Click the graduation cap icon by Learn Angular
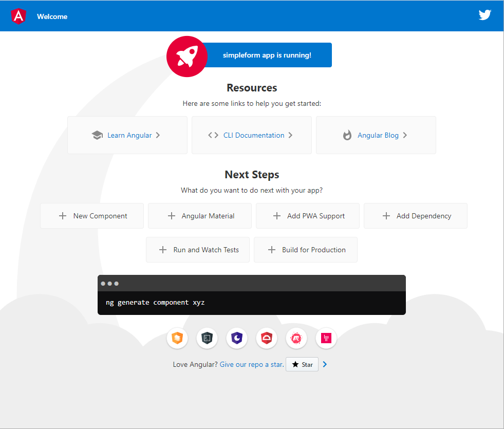This screenshot has width=504, height=429. pos(97,135)
